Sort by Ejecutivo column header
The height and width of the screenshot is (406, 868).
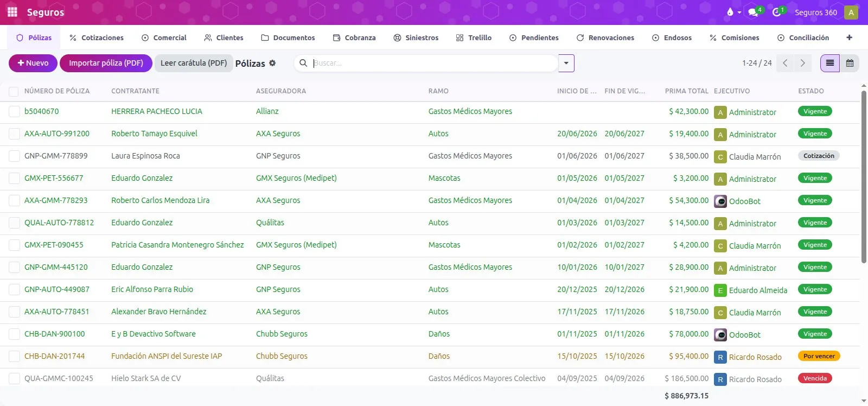(732, 91)
